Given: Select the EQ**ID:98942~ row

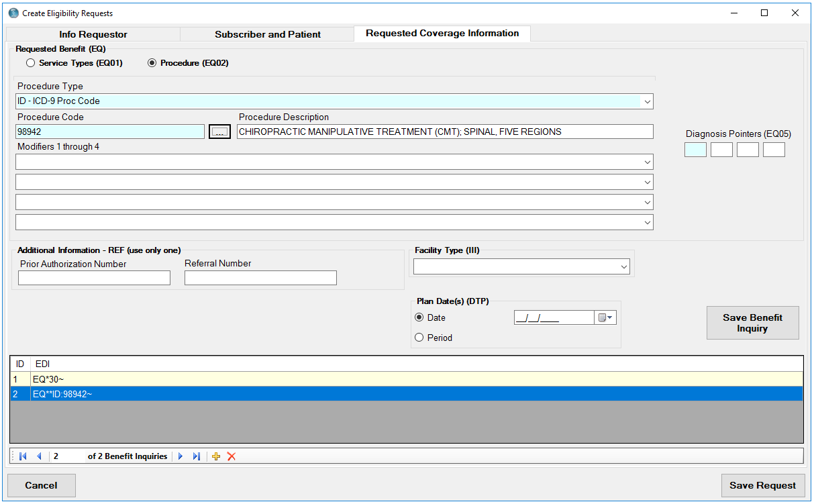Looking at the screenshot, I should coord(407,394).
